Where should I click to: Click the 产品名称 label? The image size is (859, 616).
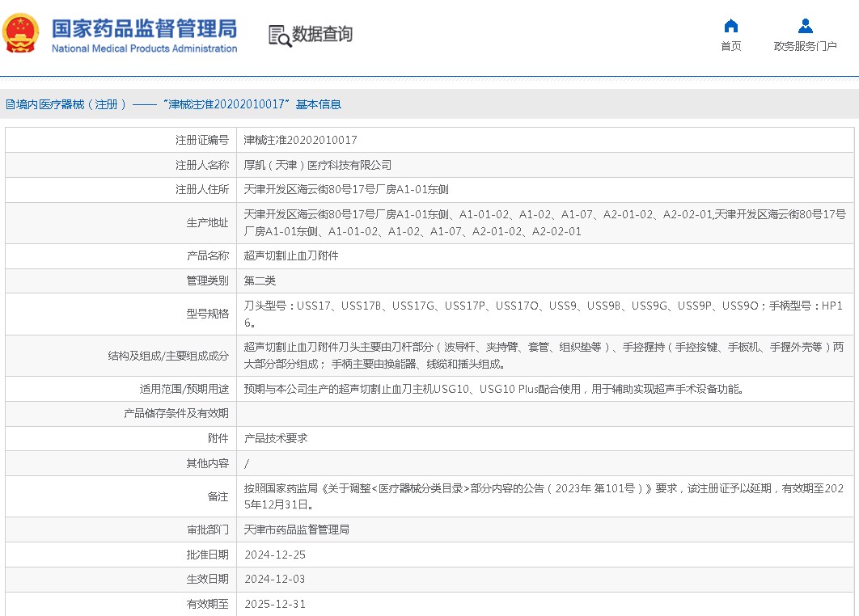pos(208,255)
